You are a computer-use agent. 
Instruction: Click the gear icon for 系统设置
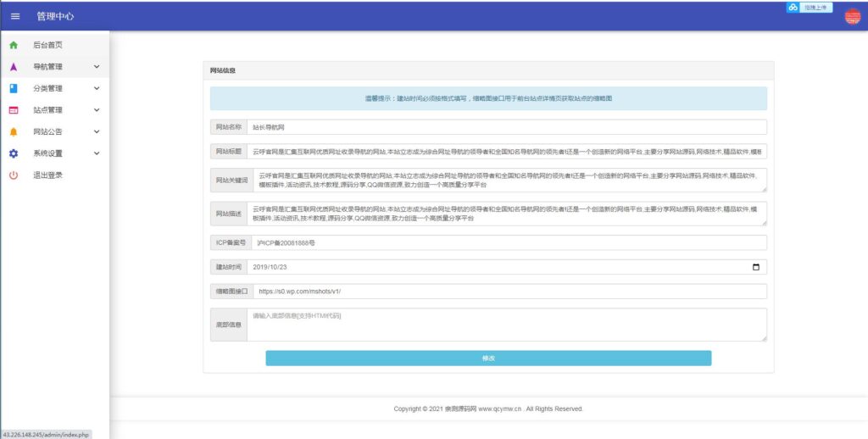coord(14,153)
